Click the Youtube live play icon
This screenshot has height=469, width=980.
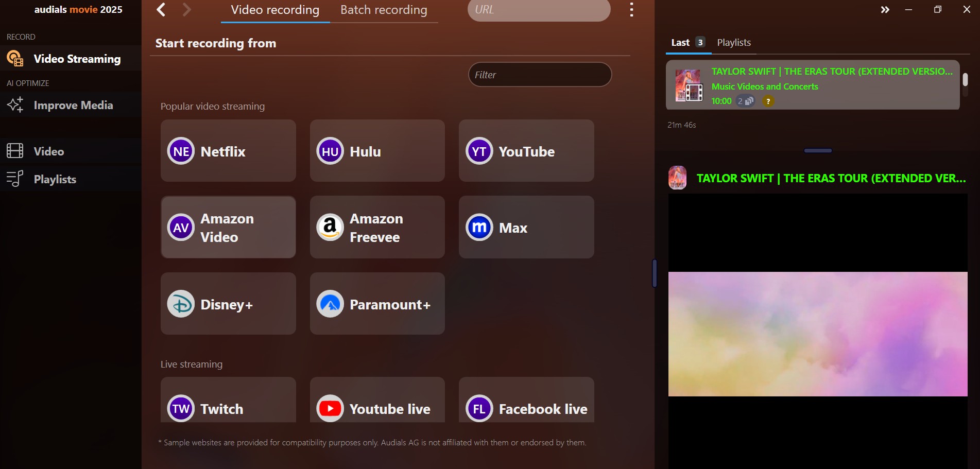tap(330, 408)
